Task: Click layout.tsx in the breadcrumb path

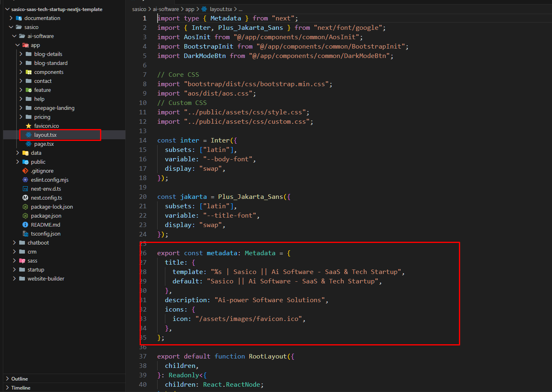Action: 221,9
